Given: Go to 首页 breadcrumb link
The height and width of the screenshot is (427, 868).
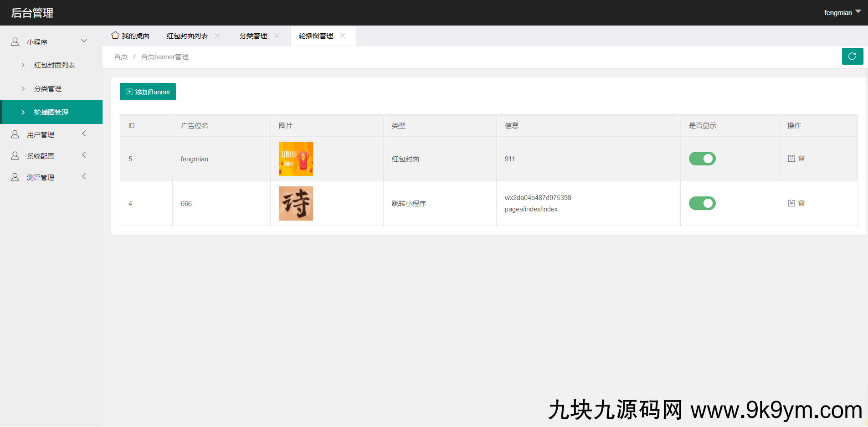Looking at the screenshot, I should 121,57.
